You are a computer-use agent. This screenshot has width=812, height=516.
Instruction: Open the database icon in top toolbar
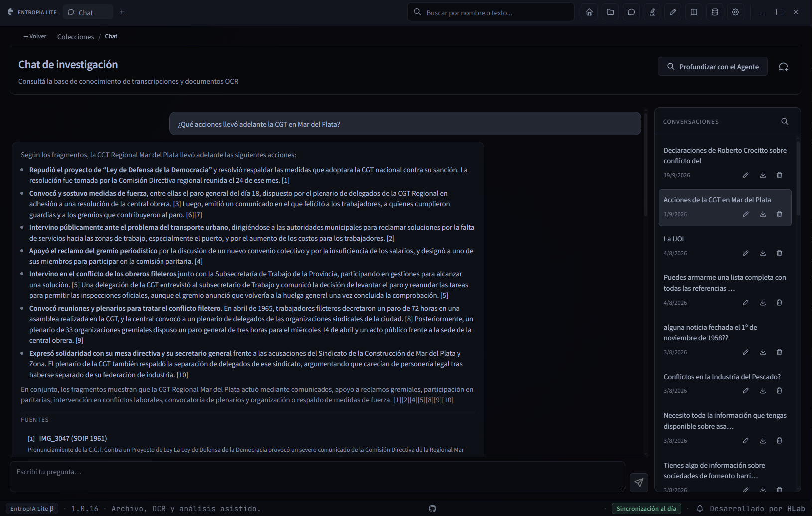715,12
